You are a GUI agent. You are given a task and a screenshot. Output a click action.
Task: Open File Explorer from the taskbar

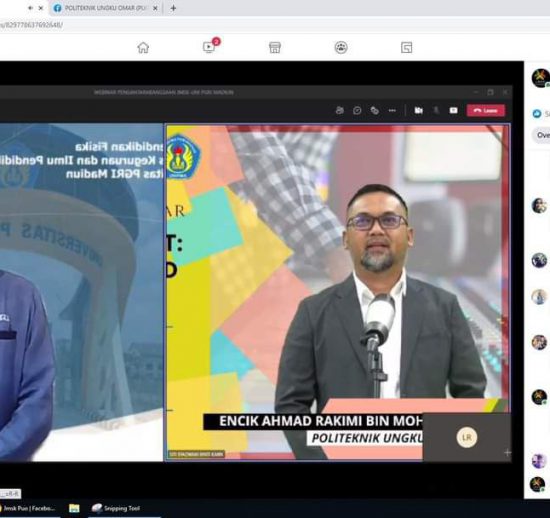coord(74,508)
